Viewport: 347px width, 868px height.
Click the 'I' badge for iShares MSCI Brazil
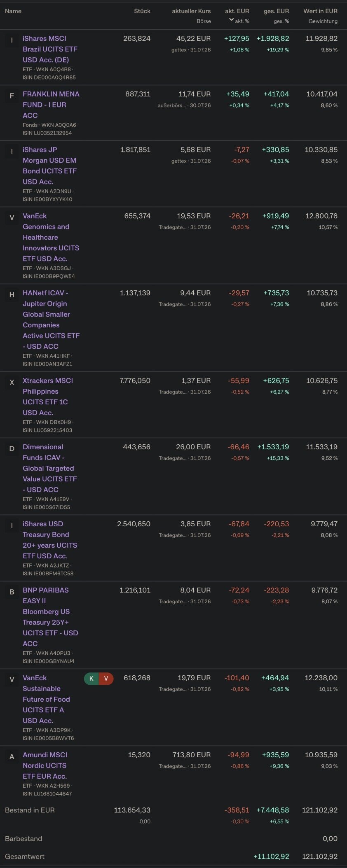click(x=12, y=40)
